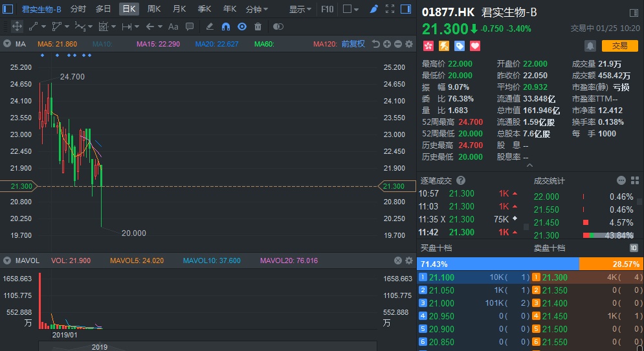Screen dimensions: 644x351
Task: Click the 君实生物-B stock name link
Action: [41, 9]
